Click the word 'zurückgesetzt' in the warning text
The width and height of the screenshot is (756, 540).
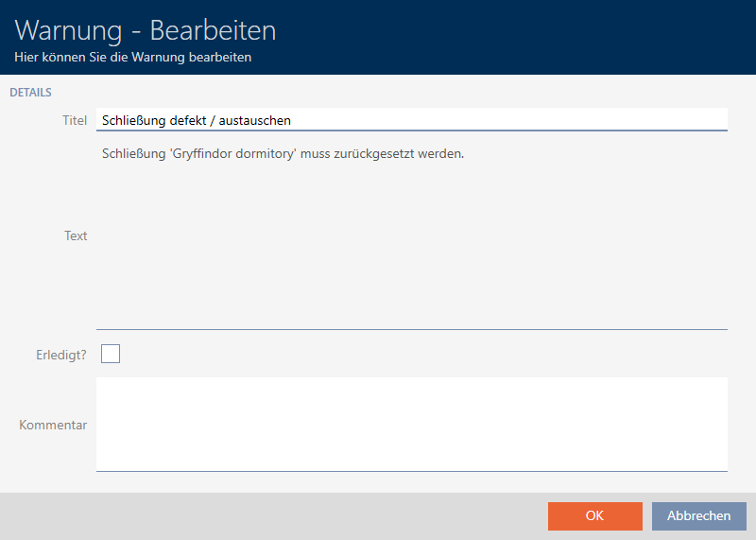[x=382, y=154]
